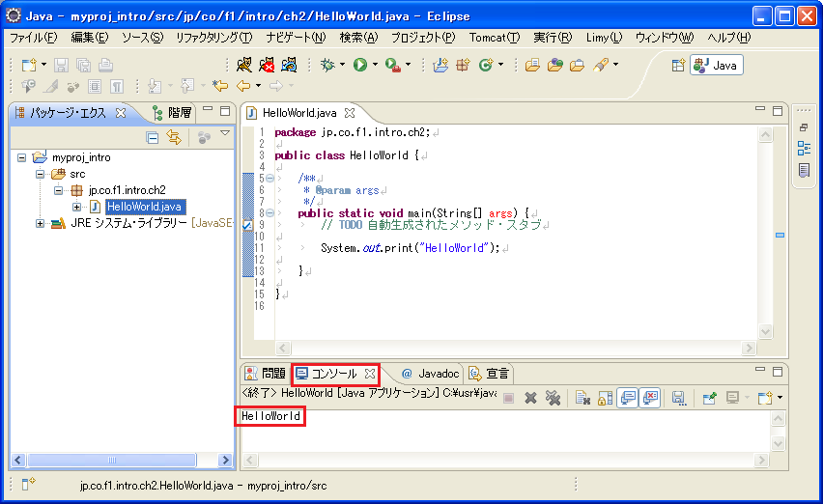This screenshot has width=823, height=504.
Task: Remove all terminated launches in console
Action: [553, 398]
